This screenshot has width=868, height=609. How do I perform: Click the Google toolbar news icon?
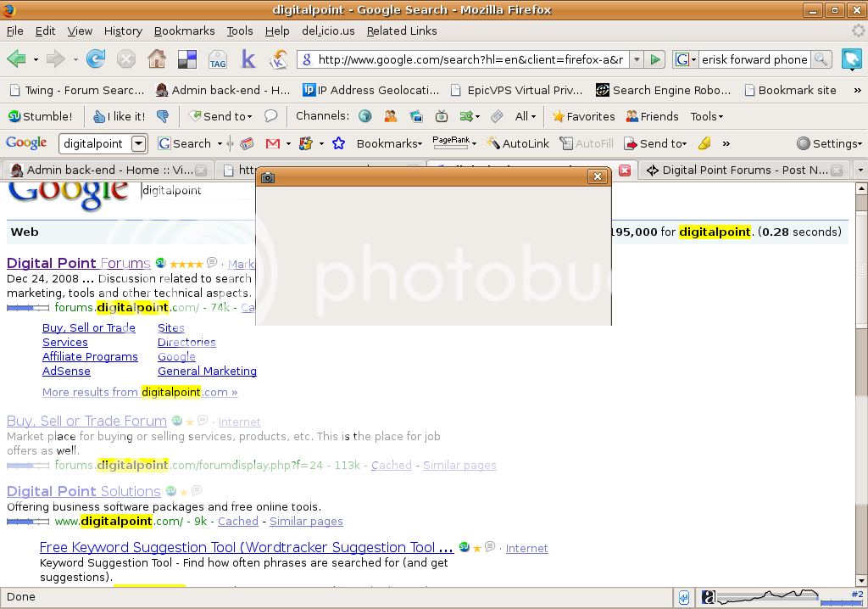[247, 143]
